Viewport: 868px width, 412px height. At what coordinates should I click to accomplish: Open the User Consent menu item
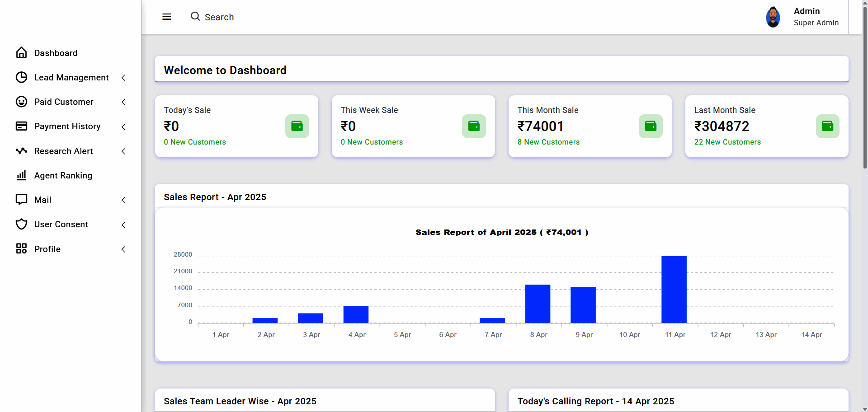61,225
